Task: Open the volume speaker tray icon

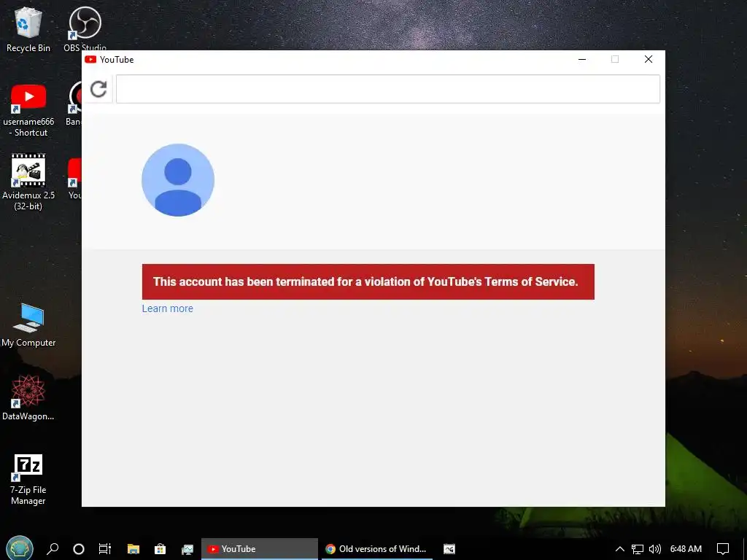Action: pos(655,549)
